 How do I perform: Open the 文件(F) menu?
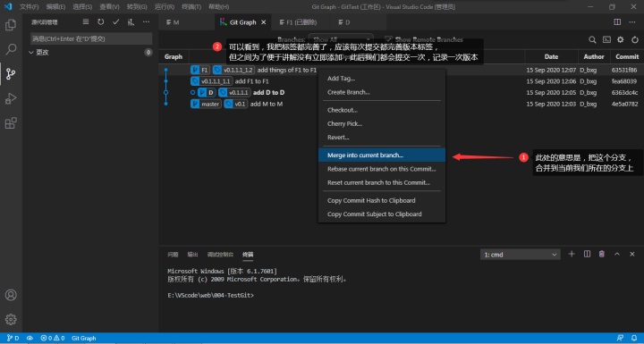pos(29,7)
